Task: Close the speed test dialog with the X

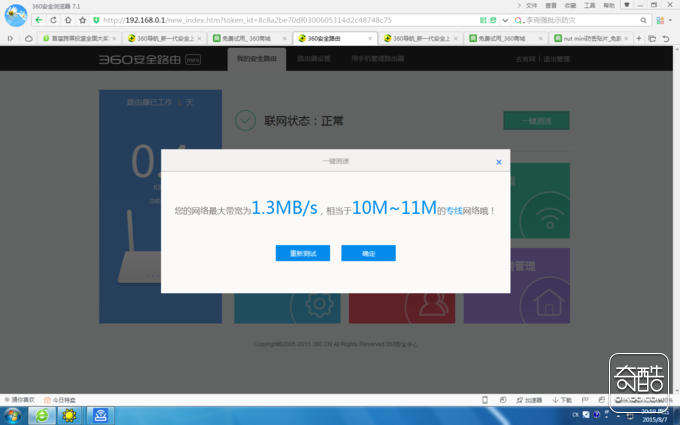Action: (499, 162)
